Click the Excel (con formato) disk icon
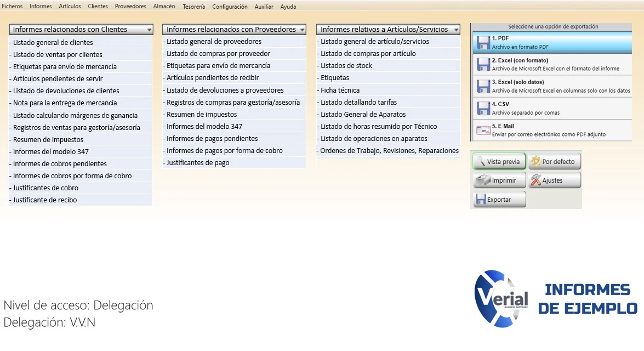 click(483, 65)
